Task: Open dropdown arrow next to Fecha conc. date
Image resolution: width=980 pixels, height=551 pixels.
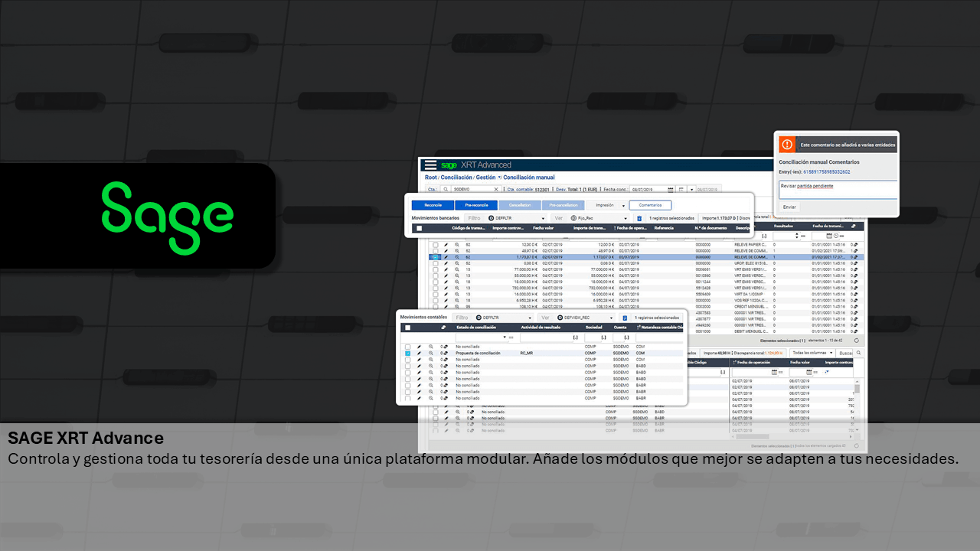Action: pyautogui.click(x=691, y=189)
